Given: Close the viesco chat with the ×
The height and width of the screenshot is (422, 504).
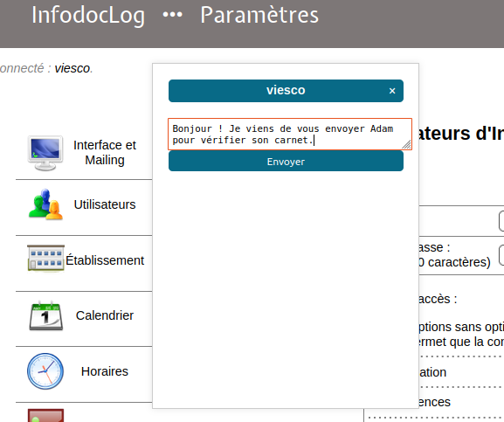Looking at the screenshot, I should coord(392,91).
